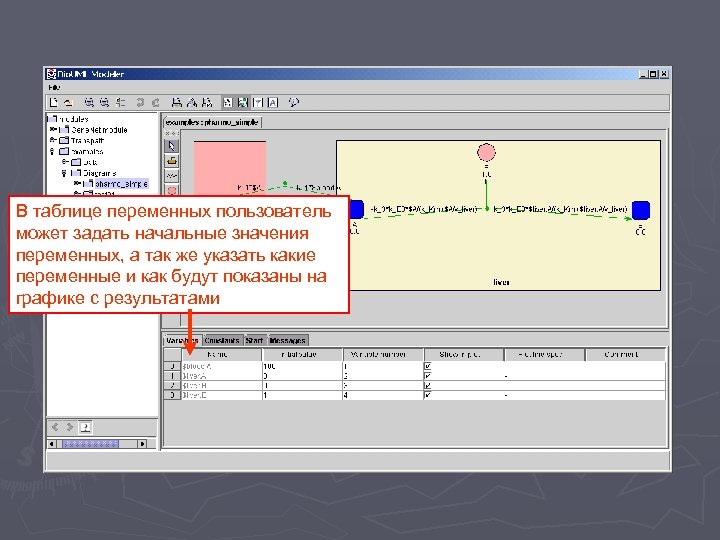Select the modules root node
720x540 pixels.
73,119
